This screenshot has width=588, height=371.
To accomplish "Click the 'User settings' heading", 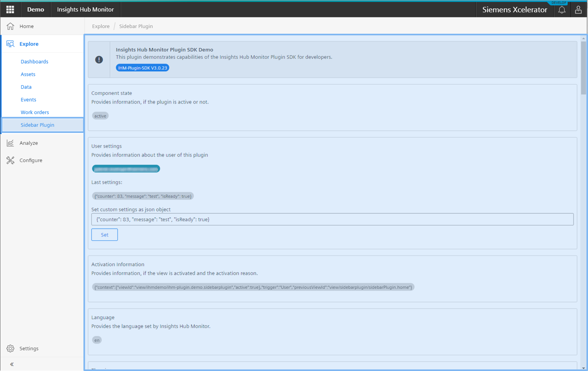I will click(107, 146).
